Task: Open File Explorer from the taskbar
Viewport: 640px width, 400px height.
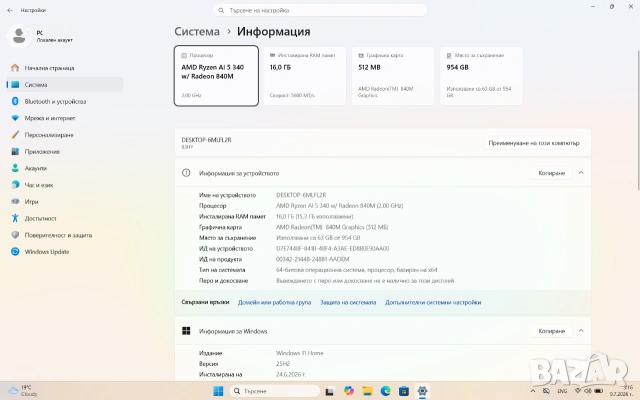Action: pos(367,391)
